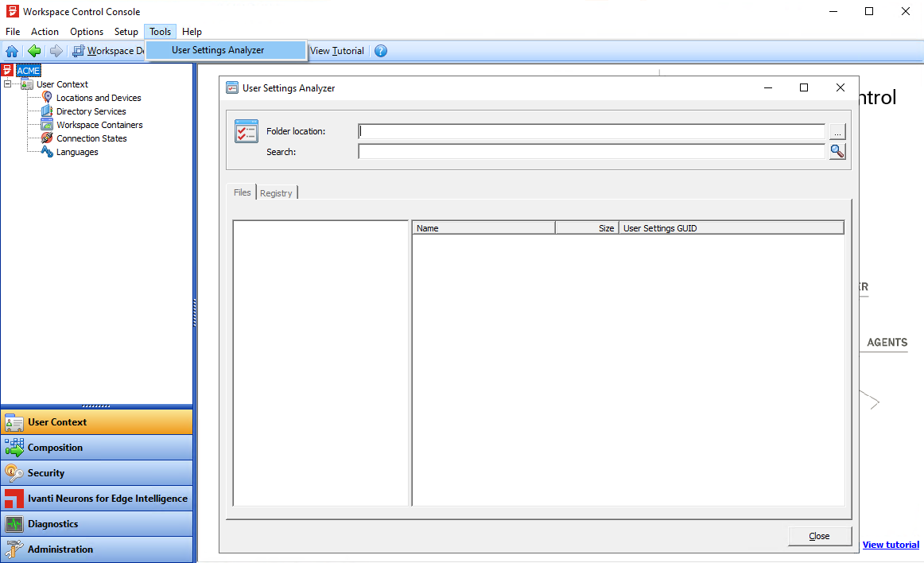Run search with magnifying glass icon
Viewport: 924px width, 563px height.
[x=837, y=152]
